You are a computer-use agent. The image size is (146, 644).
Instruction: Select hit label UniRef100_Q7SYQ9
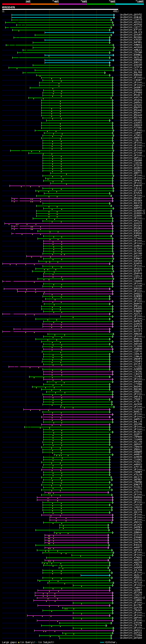click(131, 153)
